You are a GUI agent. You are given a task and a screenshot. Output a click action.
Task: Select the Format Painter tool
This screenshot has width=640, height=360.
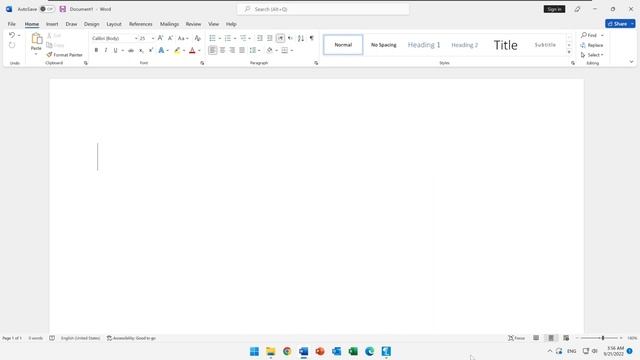tap(64, 55)
